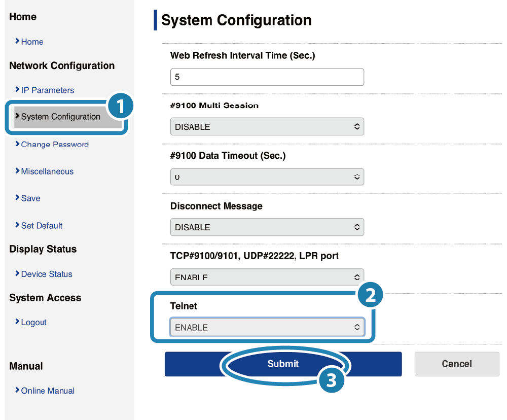Click the chevron icon beside Online Manual
The height and width of the screenshot is (420, 507).
[x=17, y=390]
